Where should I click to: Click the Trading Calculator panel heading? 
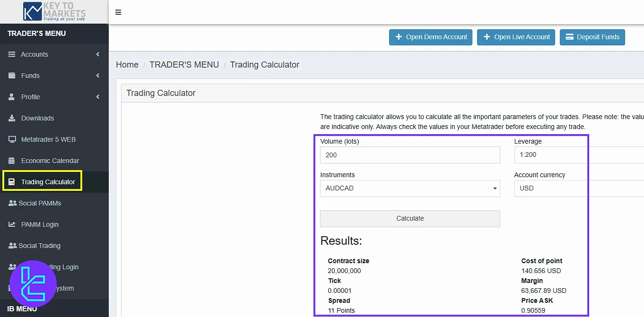coord(161,93)
